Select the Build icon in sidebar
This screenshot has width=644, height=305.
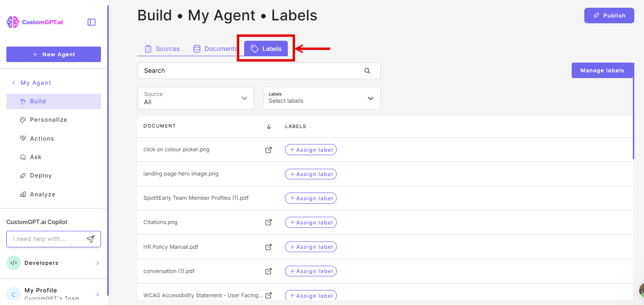pos(22,101)
